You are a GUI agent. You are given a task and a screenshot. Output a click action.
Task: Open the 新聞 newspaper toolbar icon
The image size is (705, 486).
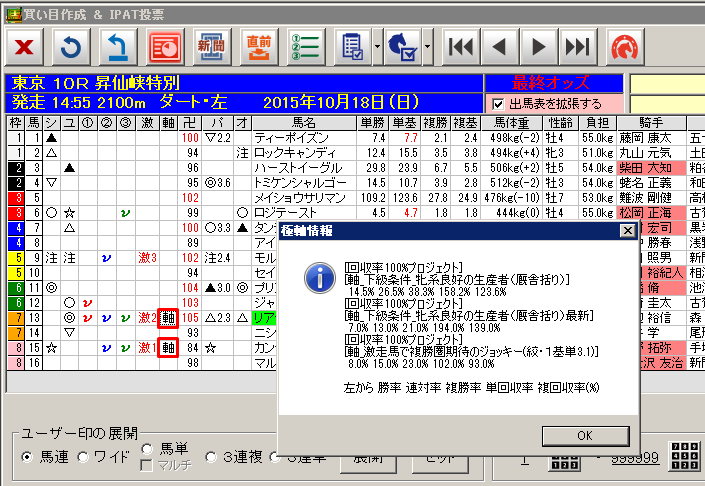coord(212,47)
